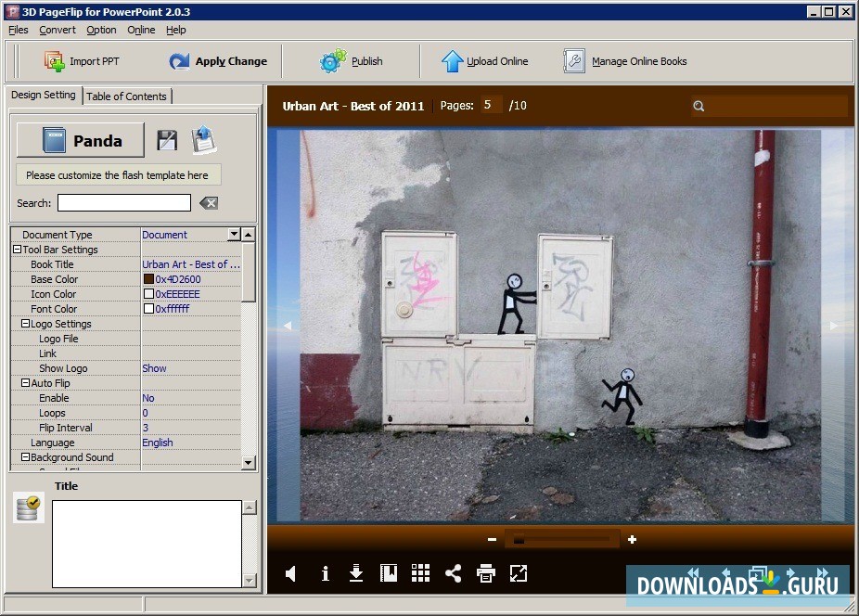859x616 pixels.
Task: Collapse the Auto Flip group
Action: (x=25, y=383)
